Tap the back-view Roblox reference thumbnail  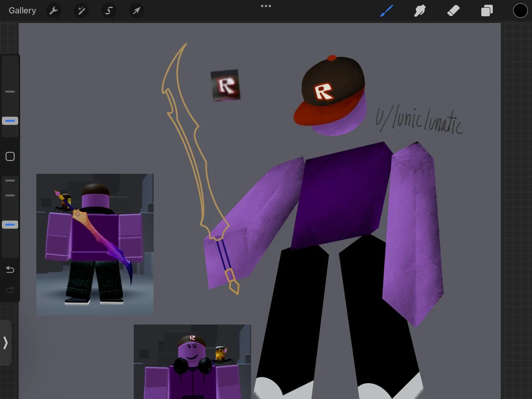pos(95,244)
